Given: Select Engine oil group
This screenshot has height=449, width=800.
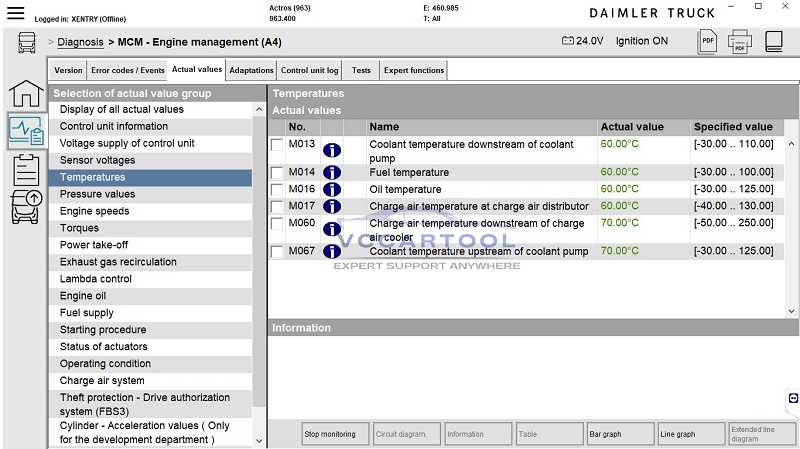Looking at the screenshot, I should [151, 296].
